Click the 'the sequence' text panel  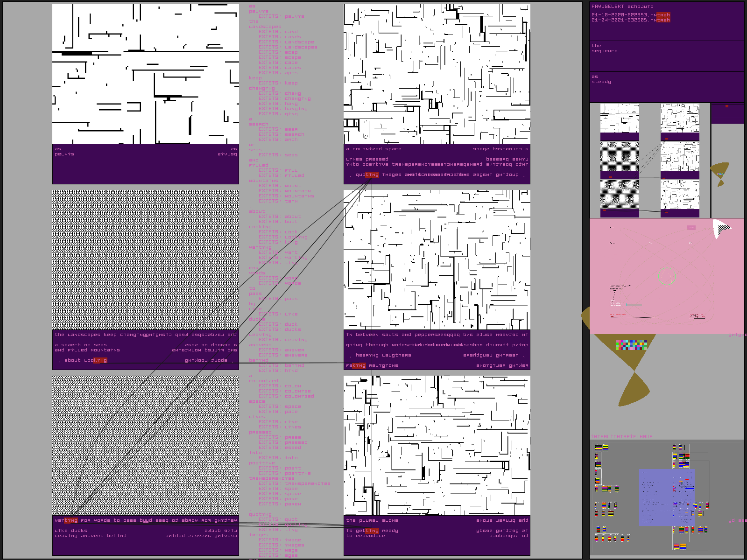(x=666, y=56)
